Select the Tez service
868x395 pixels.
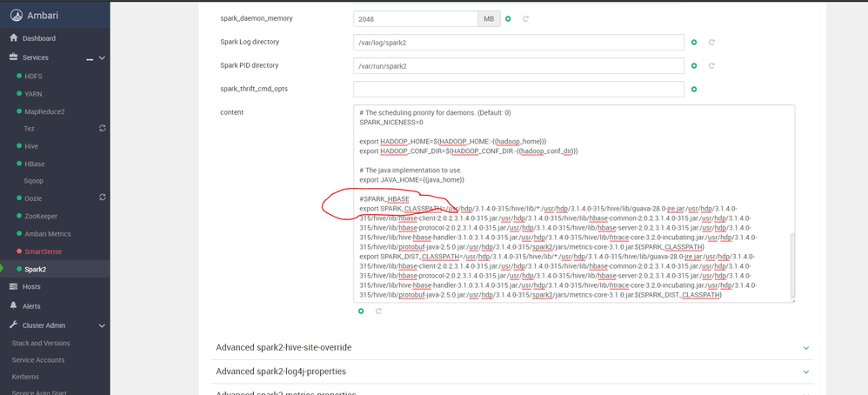(x=30, y=129)
